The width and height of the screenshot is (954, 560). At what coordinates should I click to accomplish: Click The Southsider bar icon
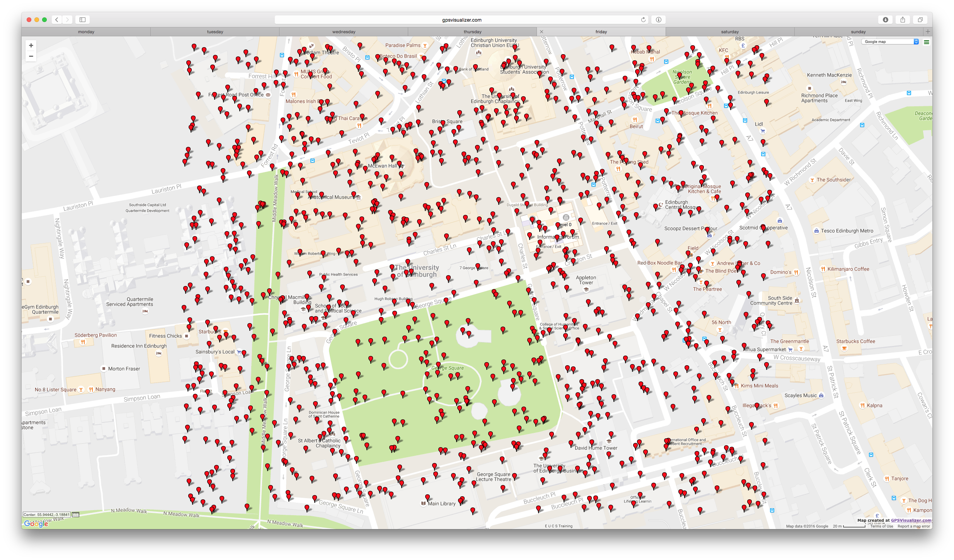812,180
